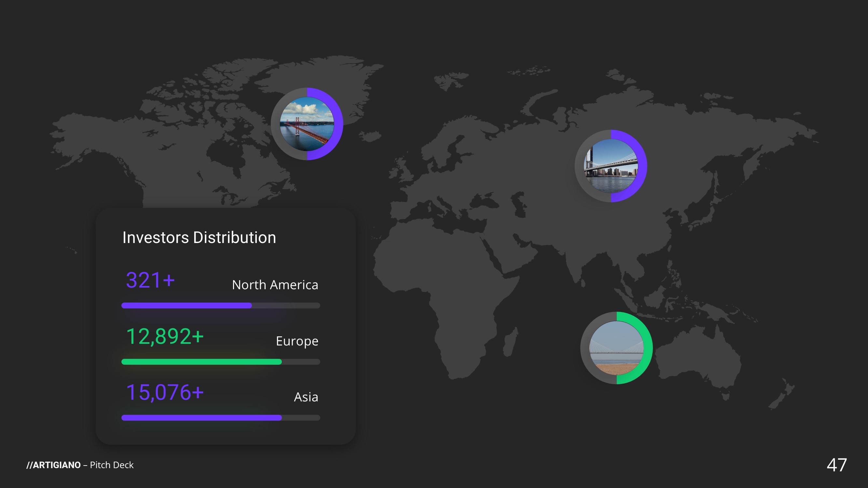Viewport: 868px width, 488px height.
Task: Click the Manhattan bridge skyline photo circle
Action: pyautogui.click(x=611, y=166)
